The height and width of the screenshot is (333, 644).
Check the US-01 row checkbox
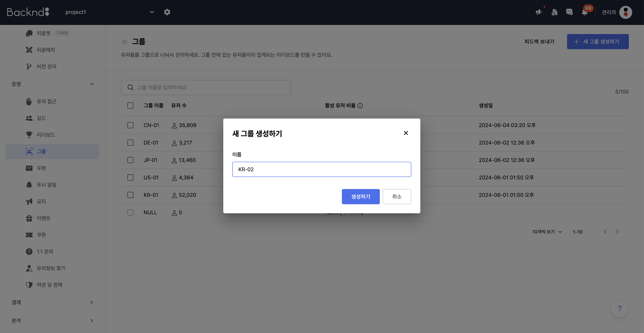130,178
